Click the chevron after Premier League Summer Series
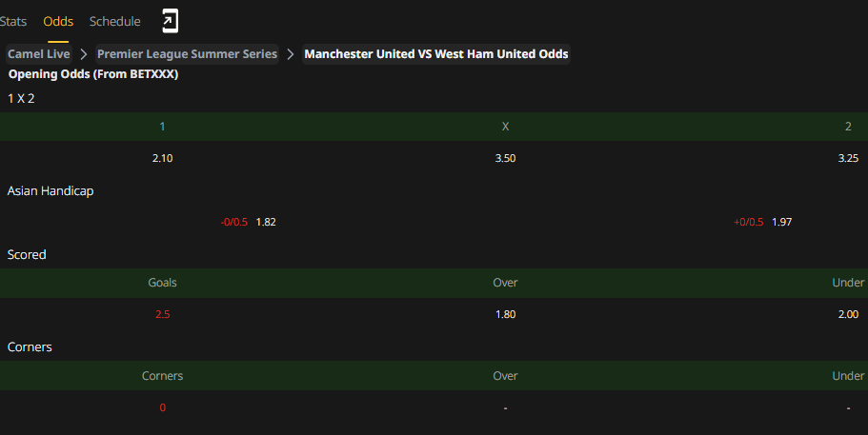This screenshot has width=868, height=435. coord(290,54)
